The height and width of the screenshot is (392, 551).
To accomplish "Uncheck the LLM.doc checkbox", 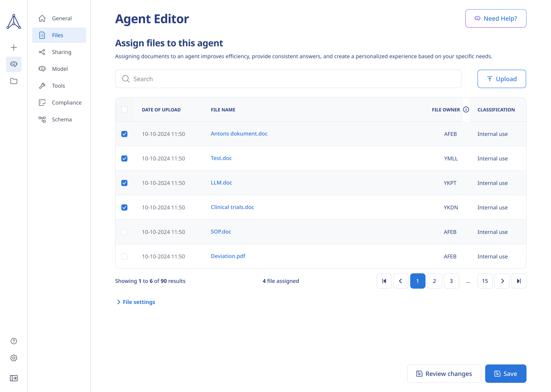I will (124, 183).
